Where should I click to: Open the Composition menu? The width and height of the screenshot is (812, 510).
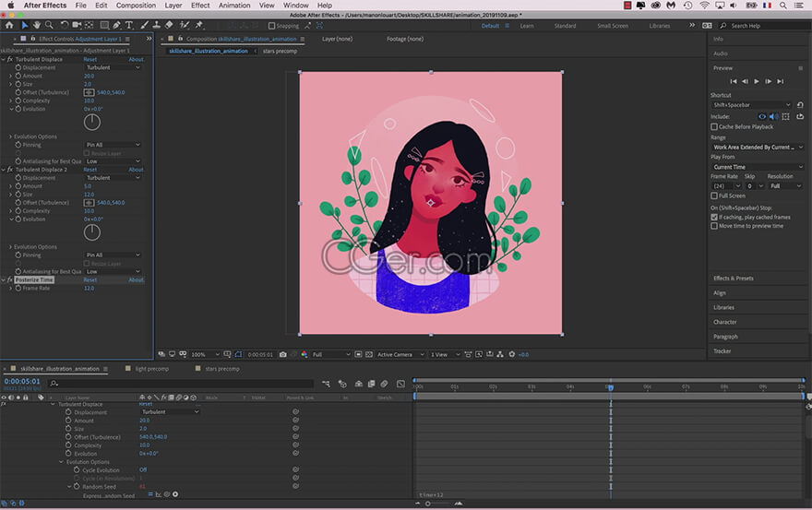(136, 6)
